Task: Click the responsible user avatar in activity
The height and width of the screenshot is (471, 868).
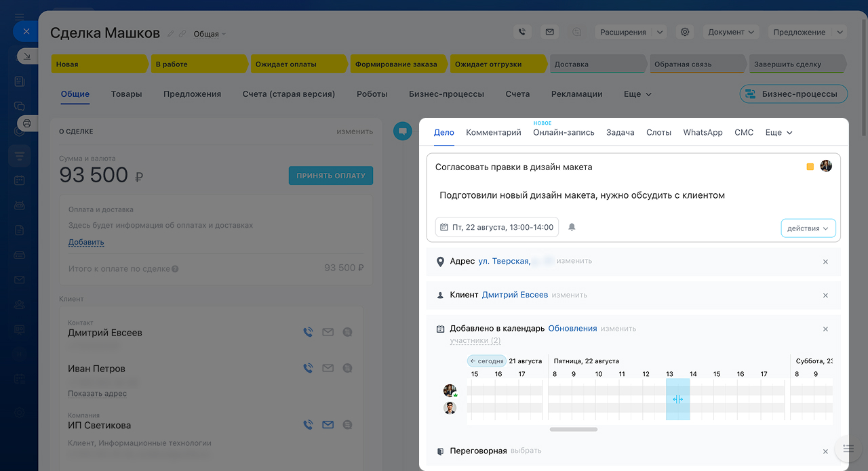Action: (x=826, y=166)
